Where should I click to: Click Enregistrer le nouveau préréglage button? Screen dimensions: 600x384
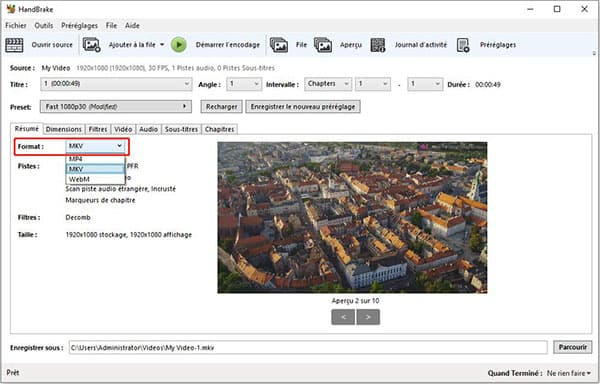[303, 107]
